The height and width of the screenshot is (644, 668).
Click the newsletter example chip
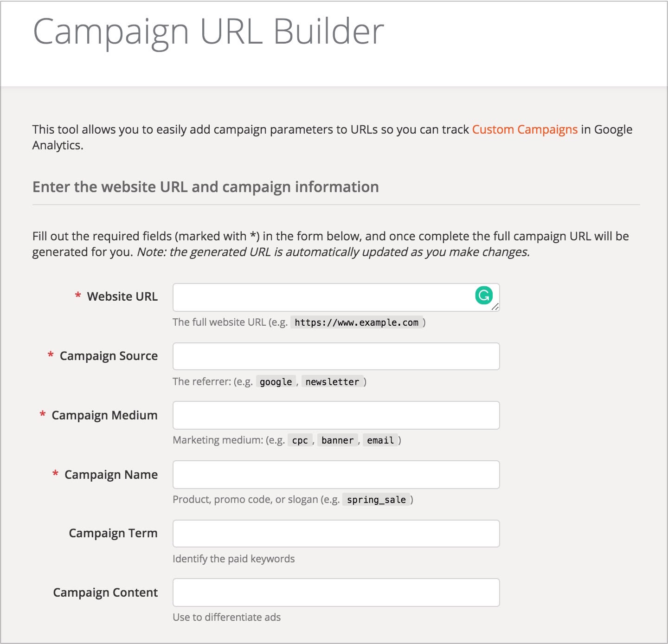332,382
